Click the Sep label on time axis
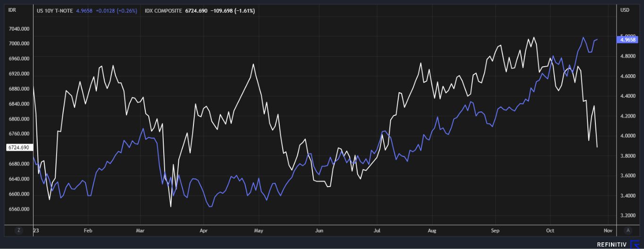The width and height of the screenshot is (644, 249). click(495, 231)
